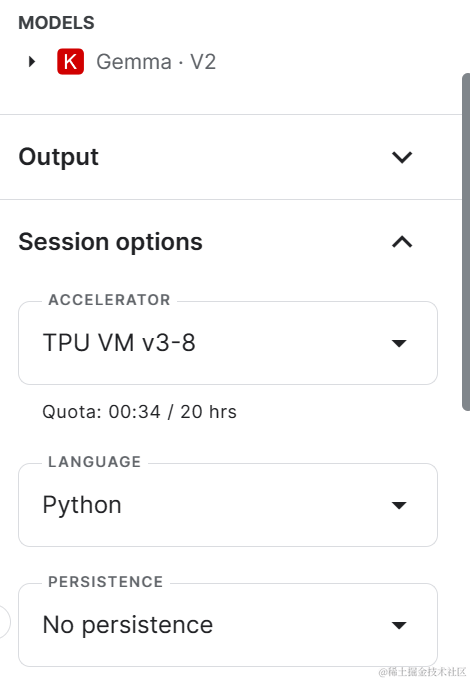Screen dimensions: 470x681
Task: Open the TPU VM v3-8 accelerator selector
Action: click(228, 343)
